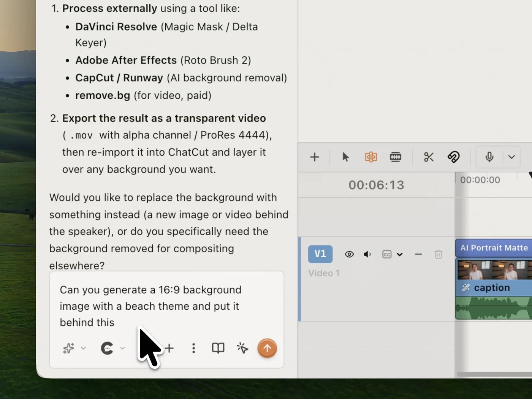
Task: Click the 'CapCut / Runway' text in chat
Action: [x=119, y=78]
